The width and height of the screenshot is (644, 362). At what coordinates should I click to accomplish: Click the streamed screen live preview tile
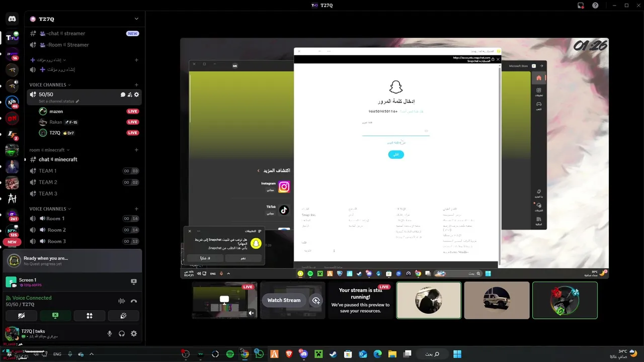pos(224,300)
